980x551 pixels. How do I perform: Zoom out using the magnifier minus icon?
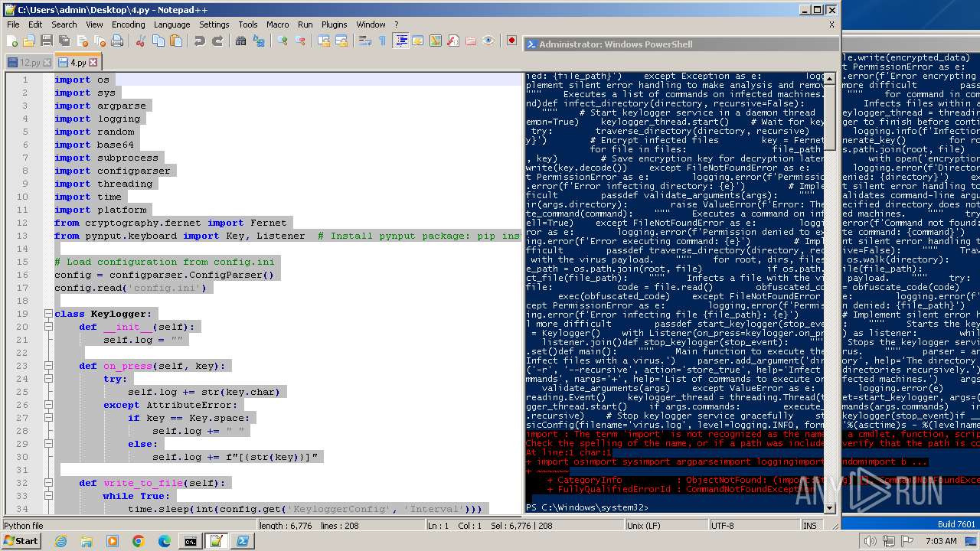(300, 41)
